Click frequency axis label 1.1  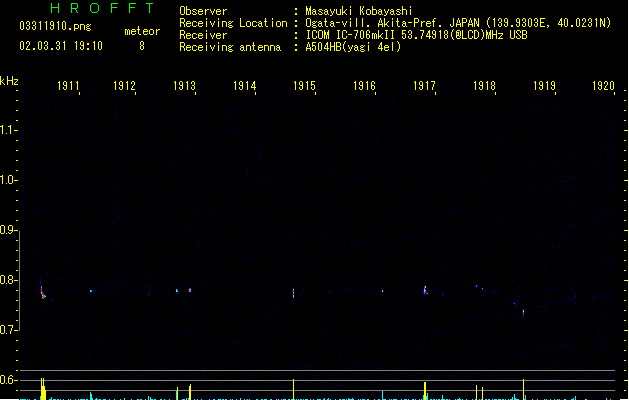[x=7, y=130]
